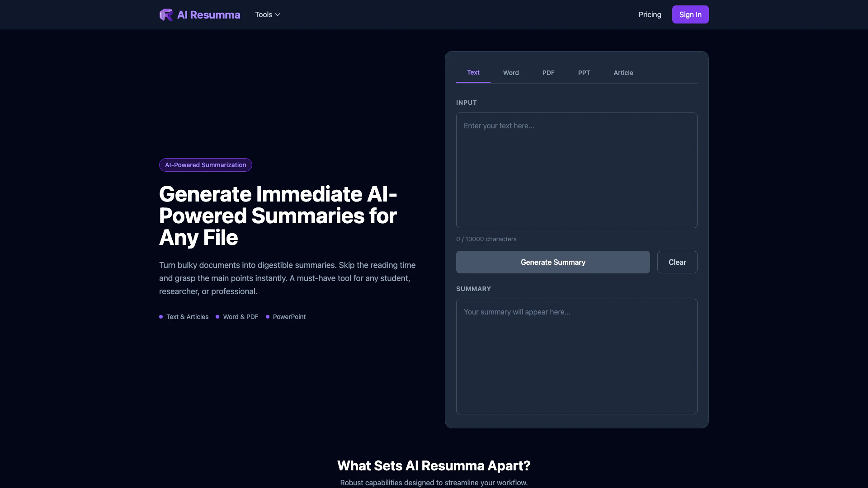
Task: Click the '0 / 10000 characters' counter
Action: click(x=486, y=239)
